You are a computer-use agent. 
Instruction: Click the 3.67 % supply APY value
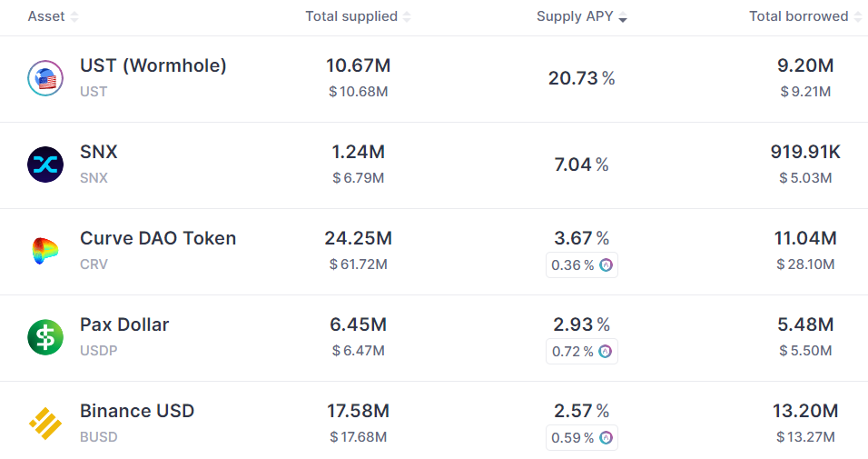tap(582, 238)
